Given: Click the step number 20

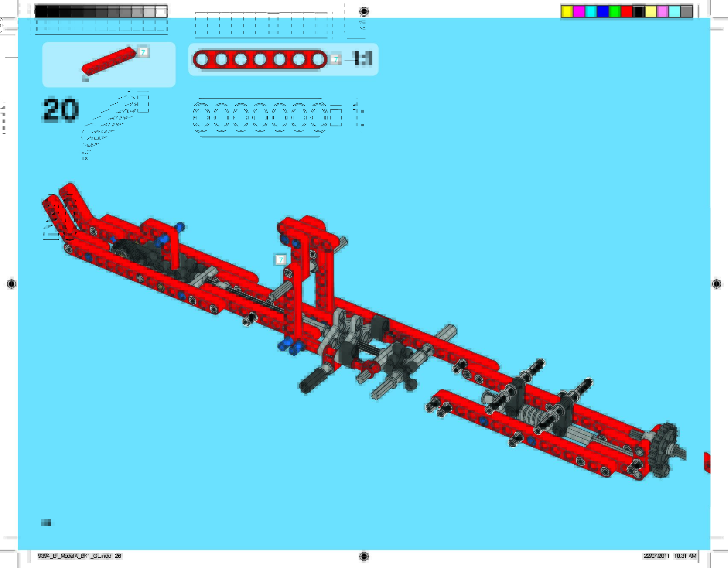Looking at the screenshot, I should click(x=60, y=110).
